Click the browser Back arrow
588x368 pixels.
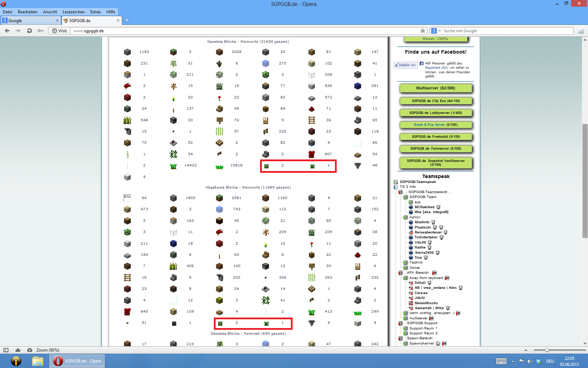point(7,31)
